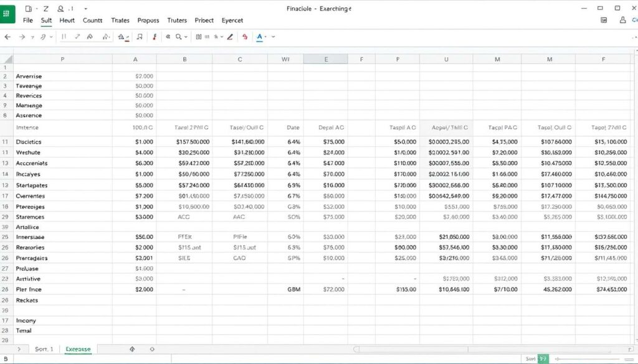Click the magnifier search toolbar icon
The image size is (638, 364).
click(x=179, y=37)
